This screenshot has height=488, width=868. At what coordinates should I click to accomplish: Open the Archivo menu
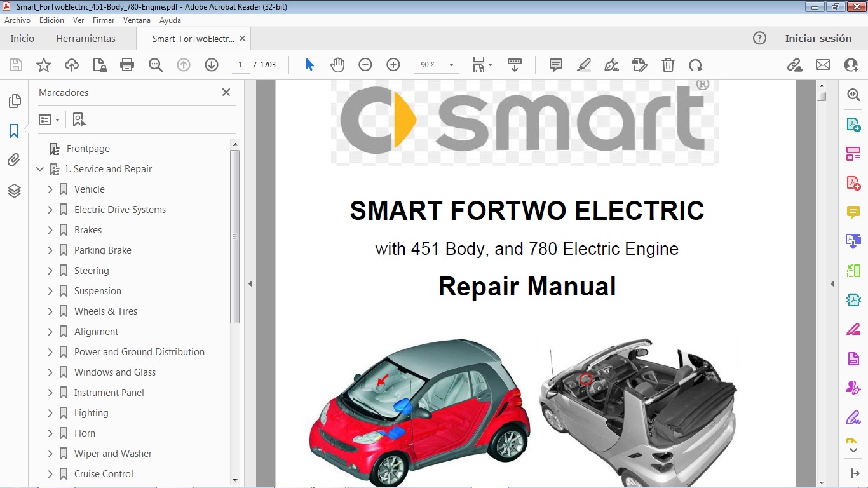[x=17, y=20]
